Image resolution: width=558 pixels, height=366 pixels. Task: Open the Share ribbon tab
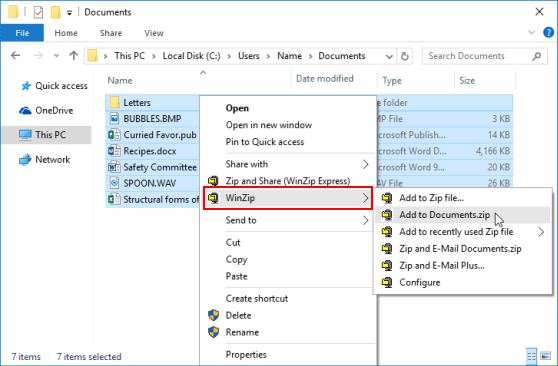pyautogui.click(x=111, y=33)
